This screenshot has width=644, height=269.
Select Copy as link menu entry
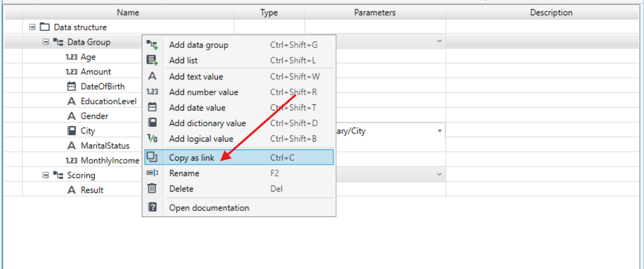239,157
